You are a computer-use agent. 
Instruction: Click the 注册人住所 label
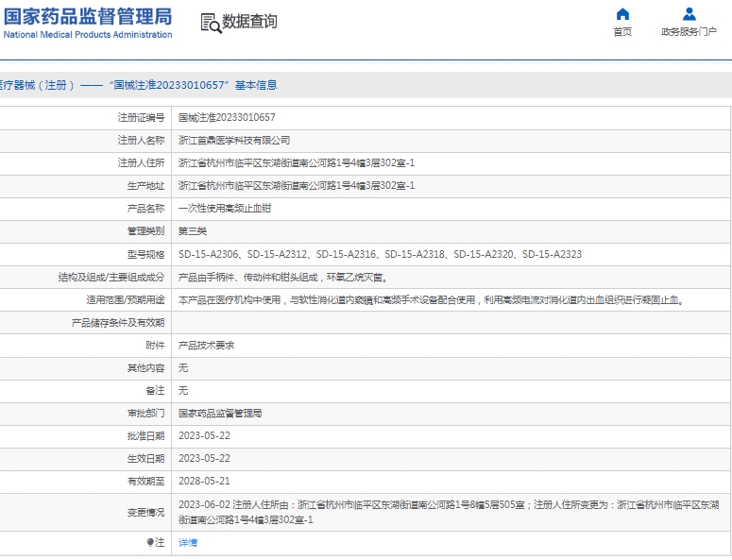[x=141, y=162]
